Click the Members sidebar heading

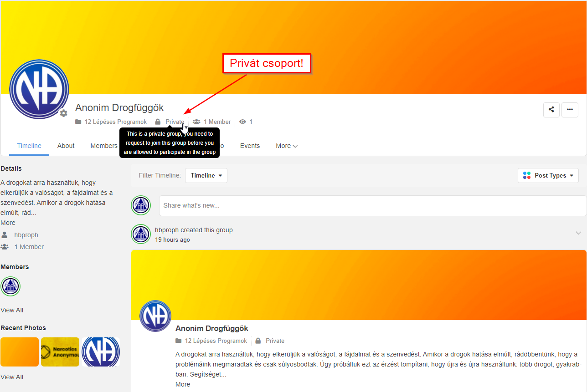pyautogui.click(x=15, y=267)
